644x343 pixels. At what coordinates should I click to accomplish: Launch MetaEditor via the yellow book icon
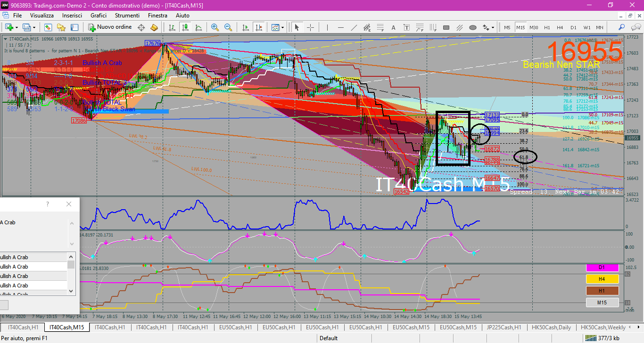click(154, 27)
